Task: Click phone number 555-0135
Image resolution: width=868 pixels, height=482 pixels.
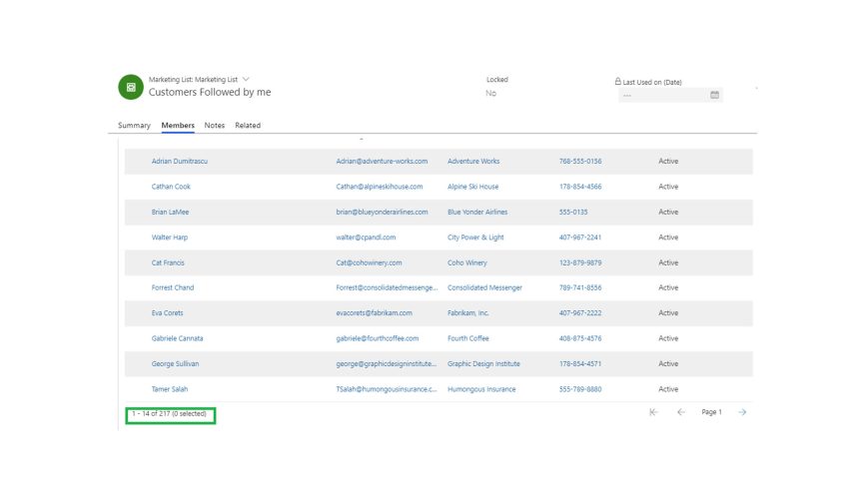Action: click(x=573, y=213)
